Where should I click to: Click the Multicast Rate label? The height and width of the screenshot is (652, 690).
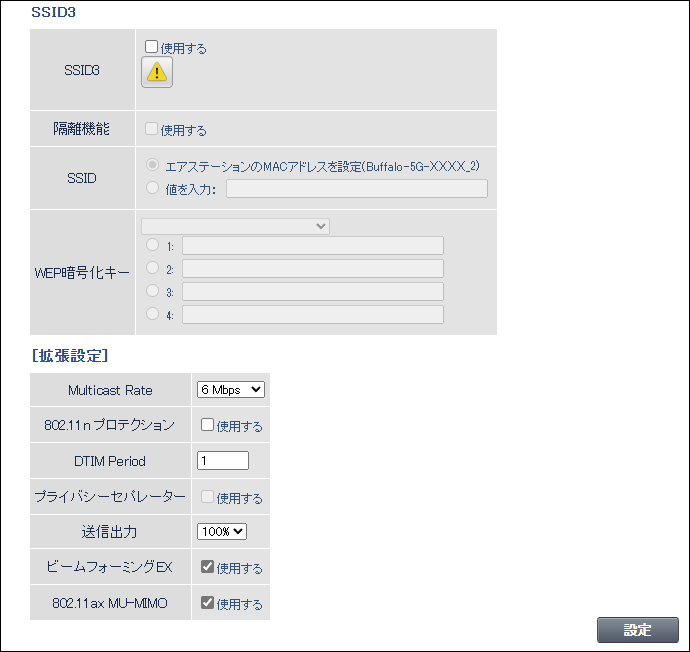pyautogui.click(x=110, y=390)
